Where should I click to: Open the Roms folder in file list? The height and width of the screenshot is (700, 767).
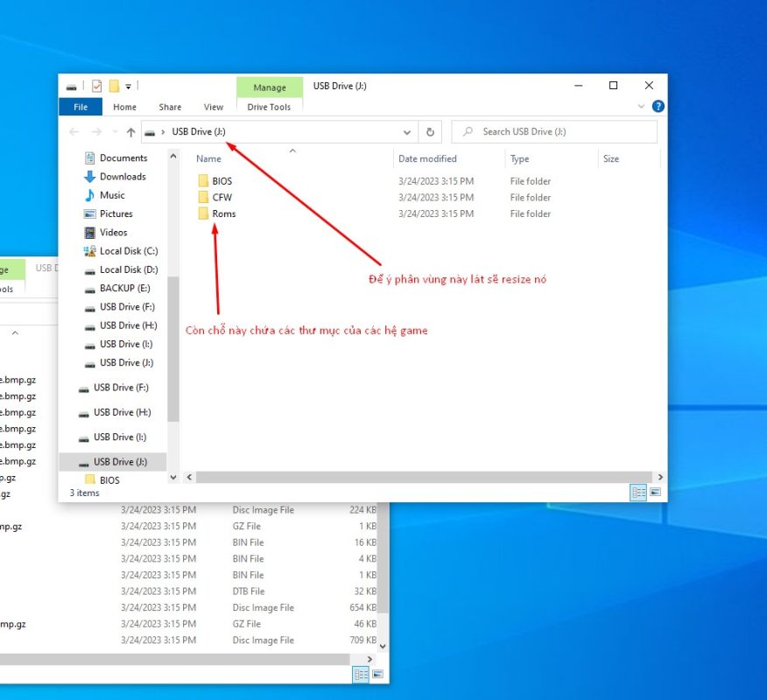[223, 213]
